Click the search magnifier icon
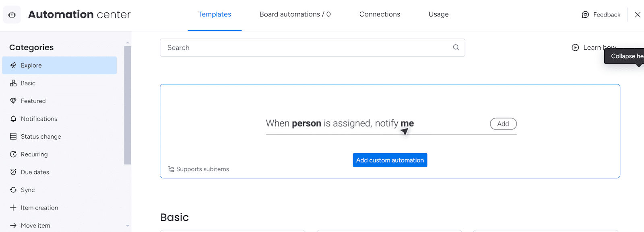Image resolution: width=644 pixels, height=232 pixels. (x=456, y=47)
